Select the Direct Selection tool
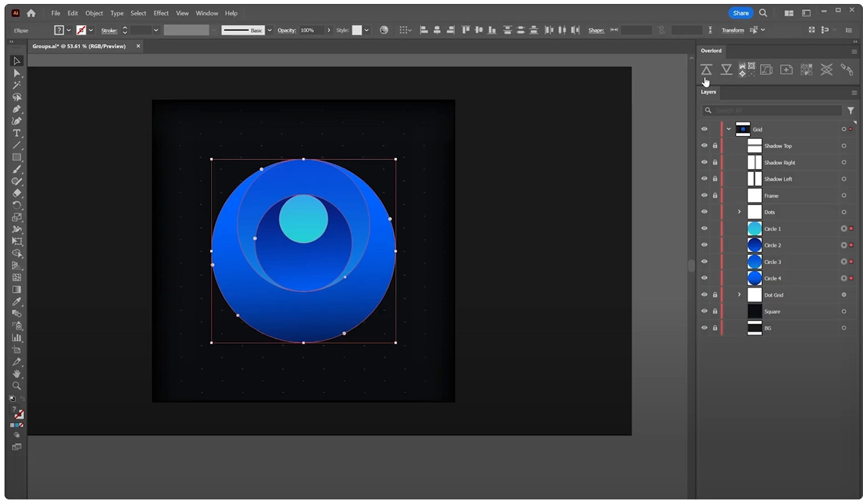This screenshot has width=868, height=504. tap(17, 73)
